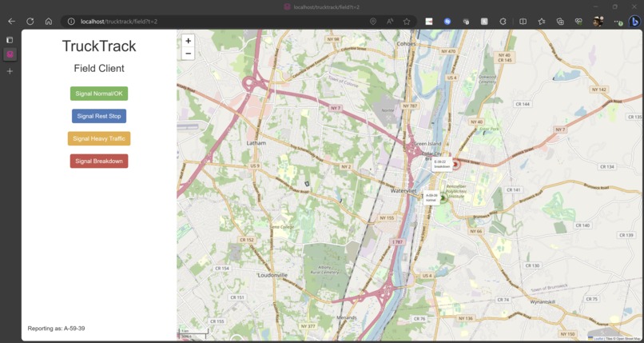644x343 pixels.
Task: Open Browser essentials heart icon
Action: click(x=579, y=22)
